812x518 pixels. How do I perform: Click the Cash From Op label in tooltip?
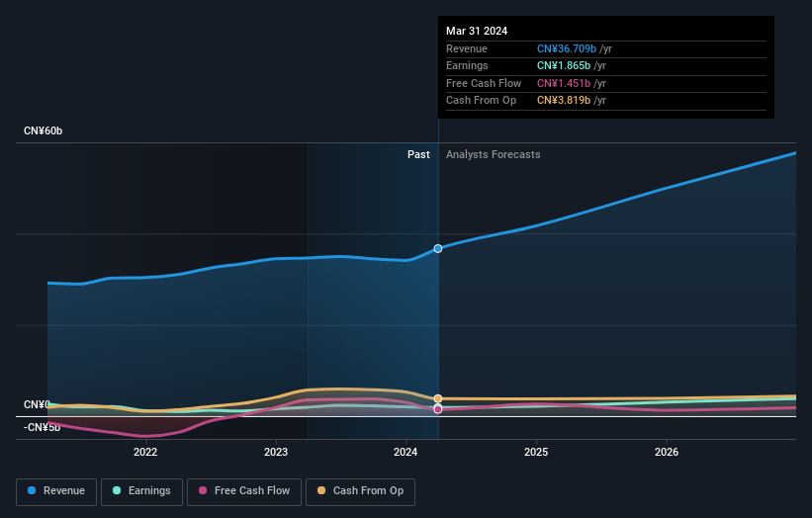pos(481,101)
